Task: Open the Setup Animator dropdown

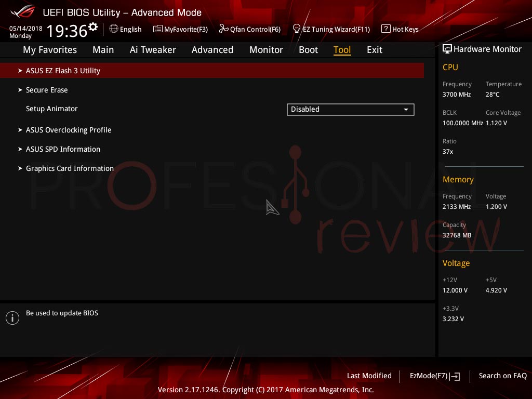Action: (x=351, y=109)
